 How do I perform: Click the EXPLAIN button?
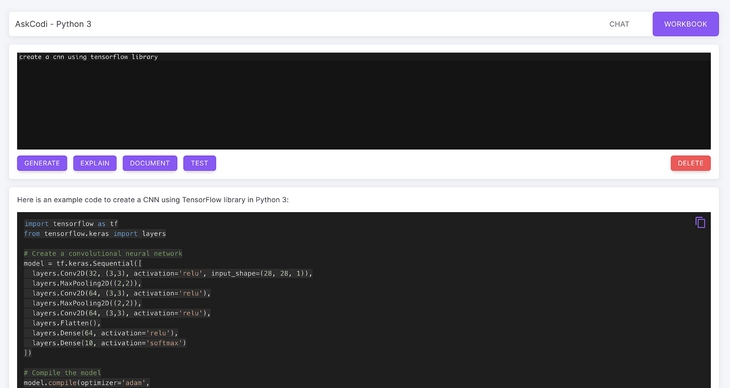click(95, 163)
